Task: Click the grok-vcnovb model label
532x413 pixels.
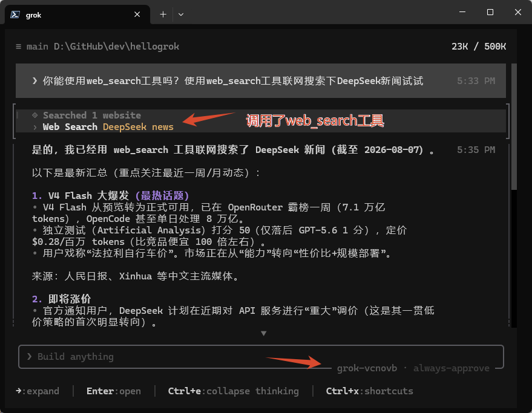Action: tap(367, 368)
